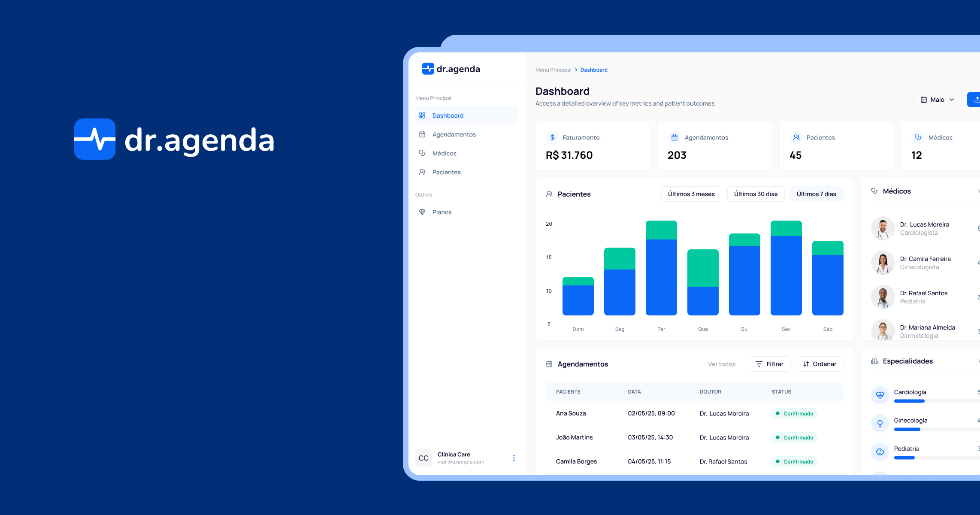The width and height of the screenshot is (980, 515).
Task: Click the Médicos stethoscope icon in sidebar
Action: click(422, 153)
